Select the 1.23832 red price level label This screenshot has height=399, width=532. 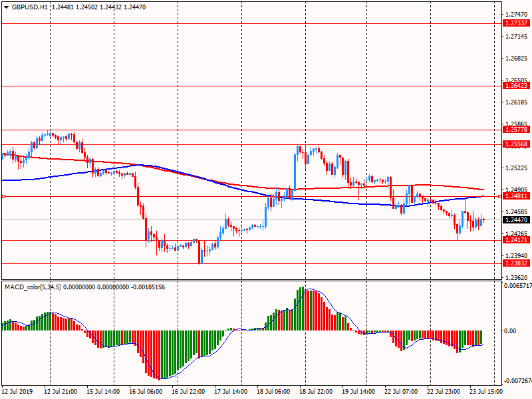516,263
